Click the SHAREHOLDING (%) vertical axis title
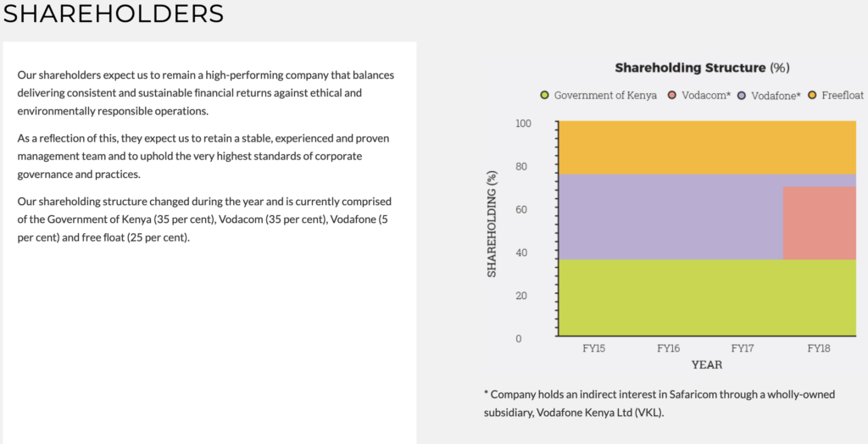868x444 pixels. tap(492, 225)
